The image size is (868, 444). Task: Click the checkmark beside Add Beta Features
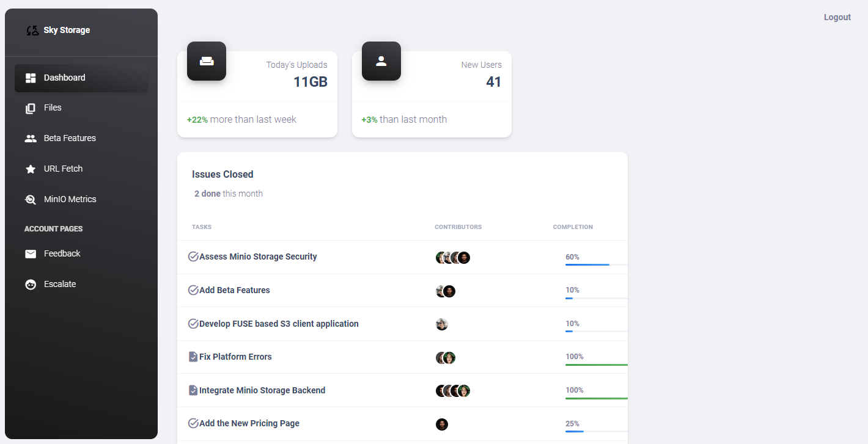(193, 290)
